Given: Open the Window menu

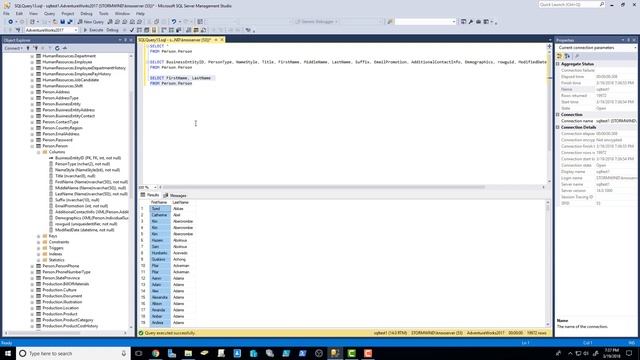Looking at the screenshot, I should (x=122, y=13).
